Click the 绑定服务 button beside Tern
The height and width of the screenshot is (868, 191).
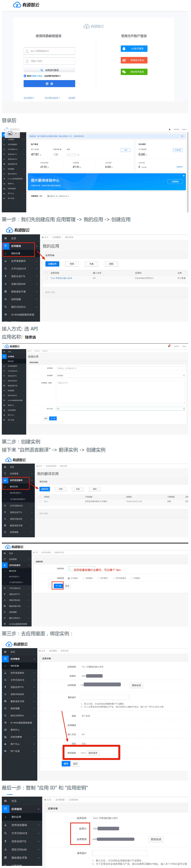click(x=93, y=753)
